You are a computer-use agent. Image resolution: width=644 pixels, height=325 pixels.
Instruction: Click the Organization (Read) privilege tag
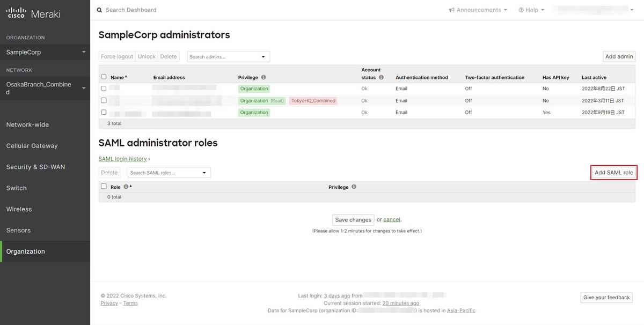tap(262, 100)
